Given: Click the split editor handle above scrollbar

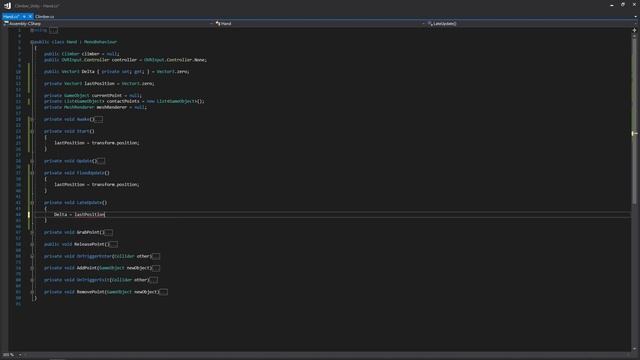Looking at the screenshot, I should pyautogui.click(x=634, y=30).
